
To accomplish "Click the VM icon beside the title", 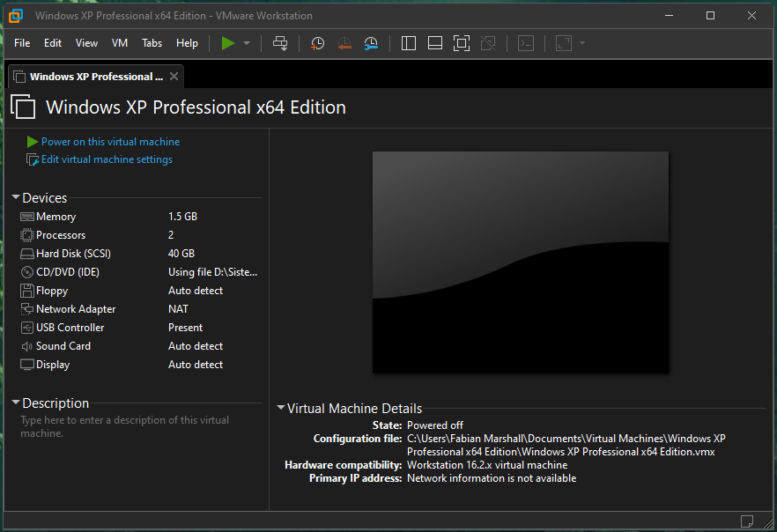I will (x=23, y=107).
